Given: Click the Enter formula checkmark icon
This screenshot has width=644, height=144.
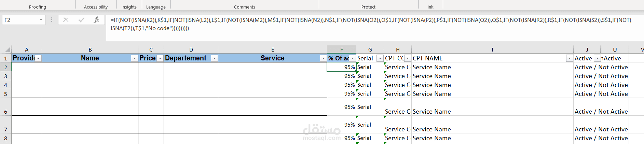Looking at the screenshot, I should coord(81,20).
